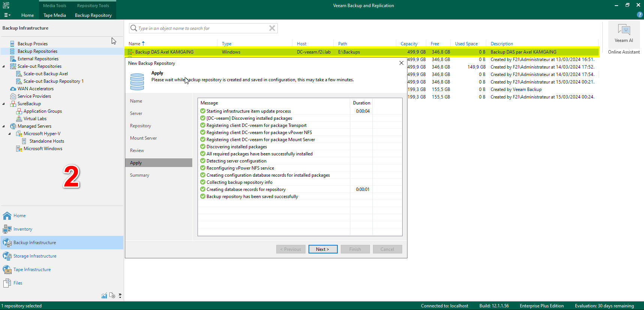
Task: Switch to the Tape Media tab
Action: 55,15
